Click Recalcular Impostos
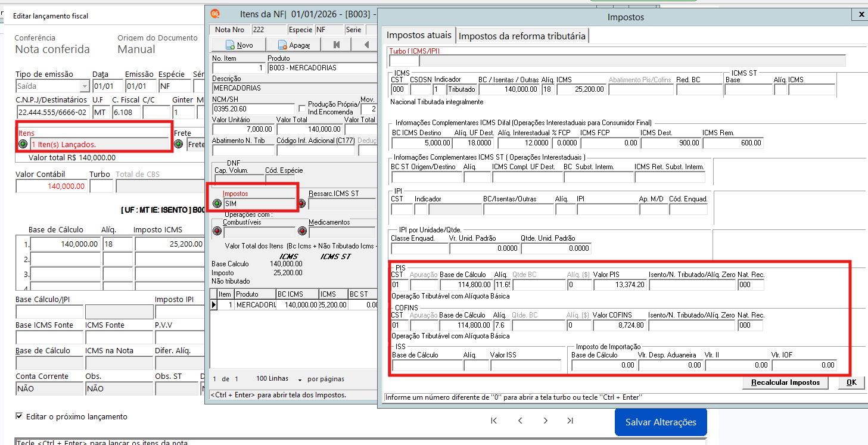This screenshot has height=445, width=868. coord(786,382)
